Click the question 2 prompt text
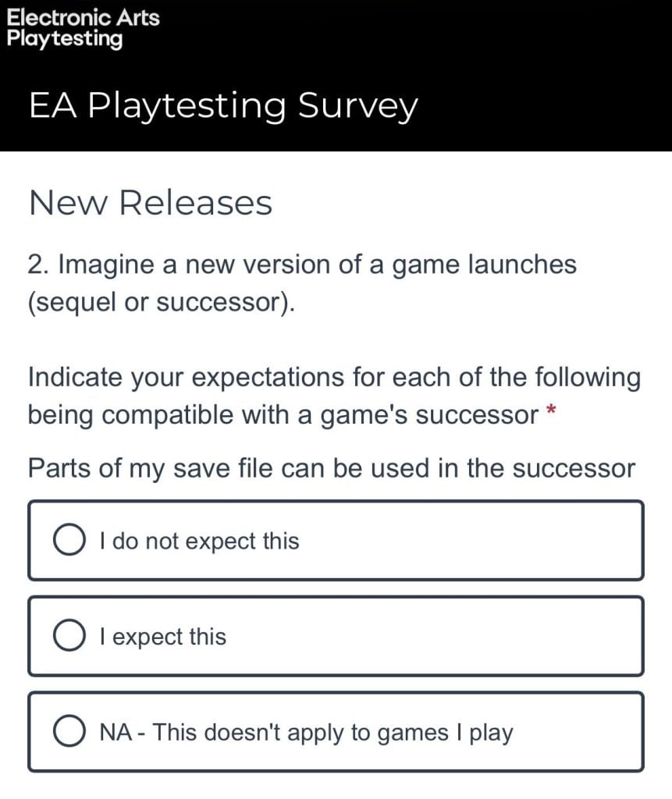Image resolution: width=672 pixels, height=799 pixels. point(303,282)
